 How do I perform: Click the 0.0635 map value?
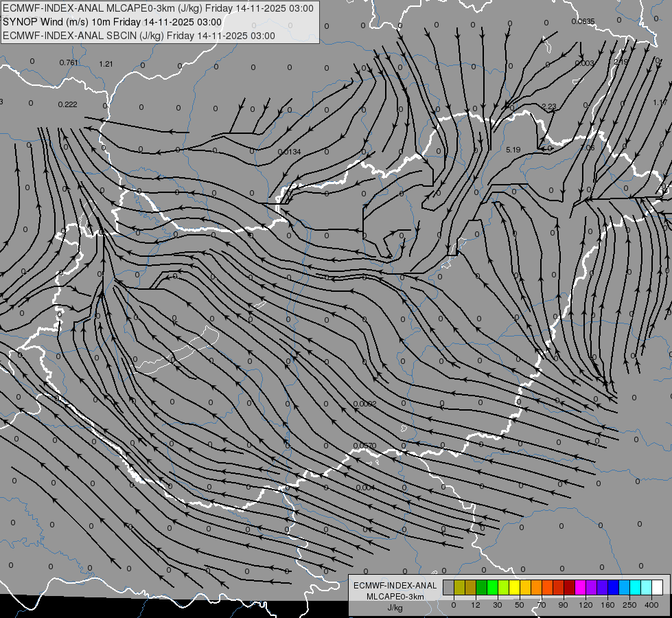click(x=583, y=21)
